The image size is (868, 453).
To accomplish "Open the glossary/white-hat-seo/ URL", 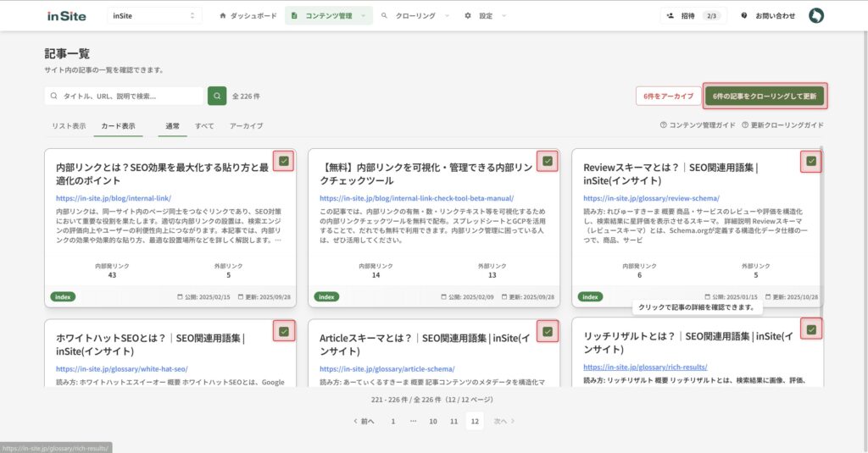I will 122,369.
